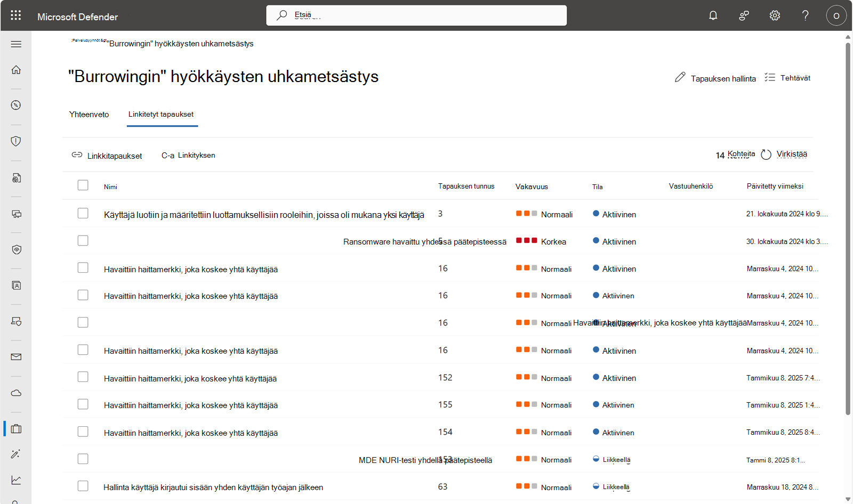This screenshot has width=853, height=504.
Task: Open 'MDE NURI-testi' incident link
Action: (x=425, y=460)
